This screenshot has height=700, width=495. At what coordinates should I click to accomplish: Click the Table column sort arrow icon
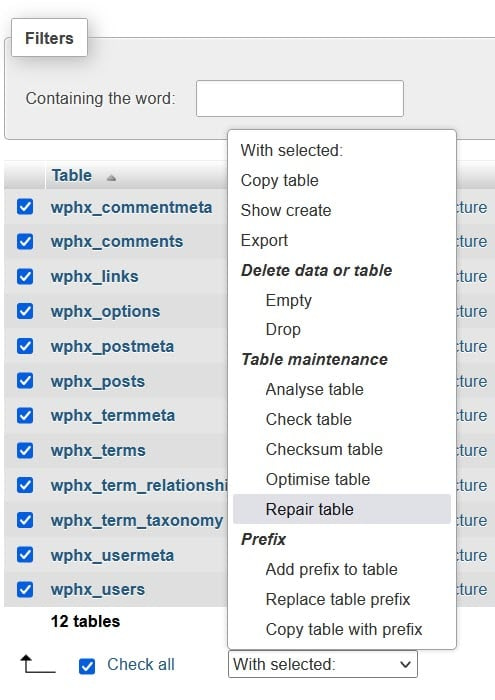(x=111, y=178)
